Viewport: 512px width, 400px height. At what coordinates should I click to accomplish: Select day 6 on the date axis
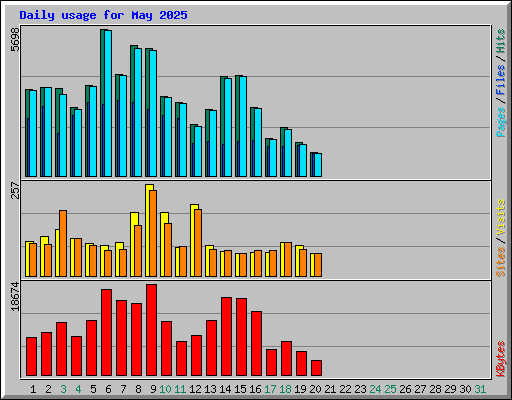click(x=108, y=389)
